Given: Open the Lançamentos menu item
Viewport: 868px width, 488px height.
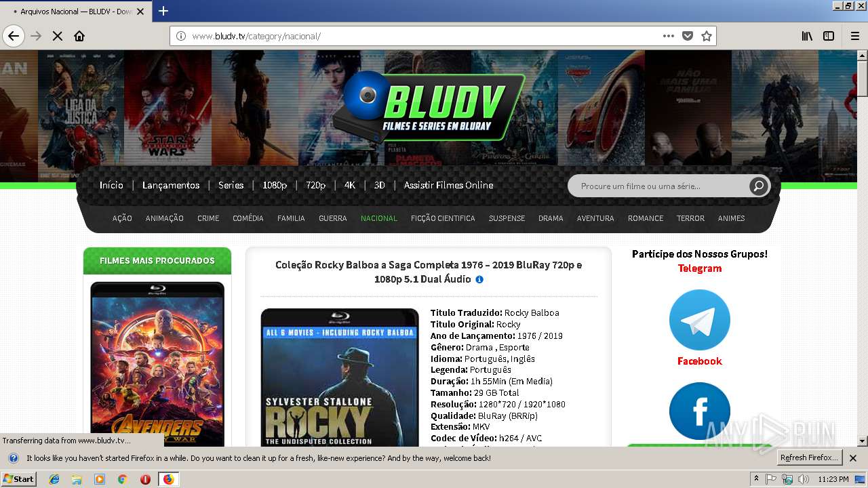Looking at the screenshot, I should 171,185.
